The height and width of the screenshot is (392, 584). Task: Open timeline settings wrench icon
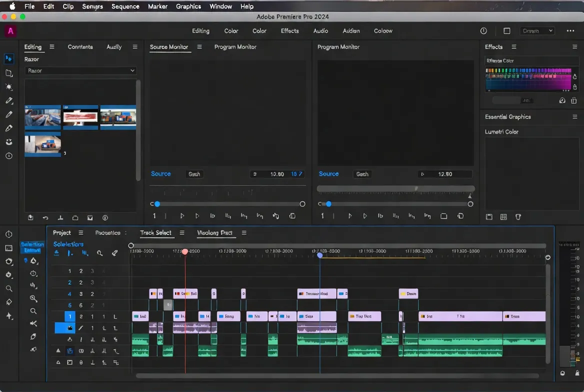[114, 253]
